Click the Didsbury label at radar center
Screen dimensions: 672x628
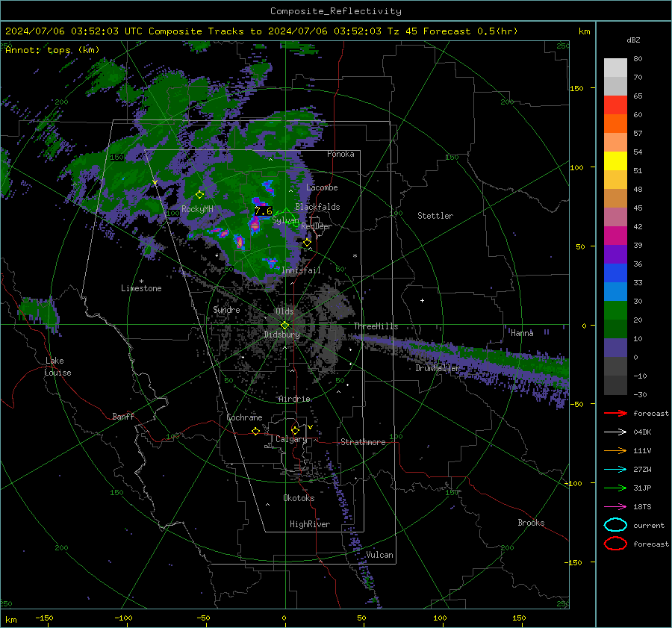281,335
